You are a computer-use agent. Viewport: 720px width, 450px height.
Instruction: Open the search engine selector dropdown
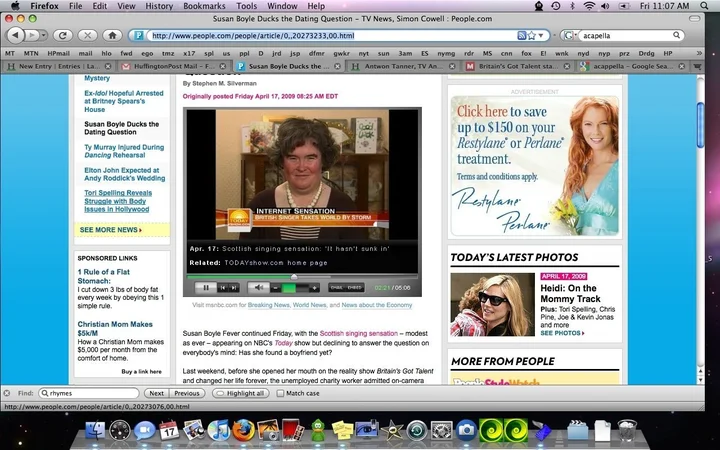[568, 35]
